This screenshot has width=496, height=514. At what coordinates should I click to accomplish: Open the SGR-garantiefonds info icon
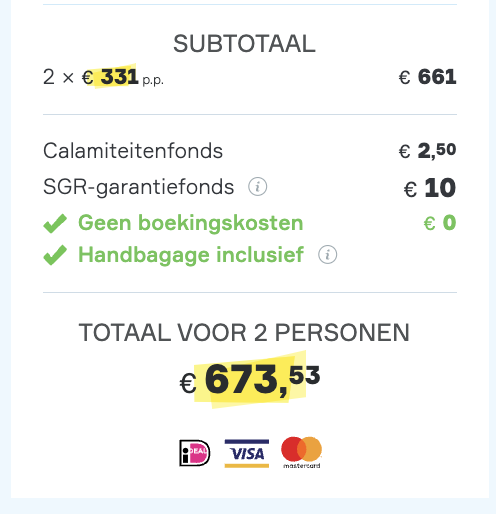(x=257, y=187)
